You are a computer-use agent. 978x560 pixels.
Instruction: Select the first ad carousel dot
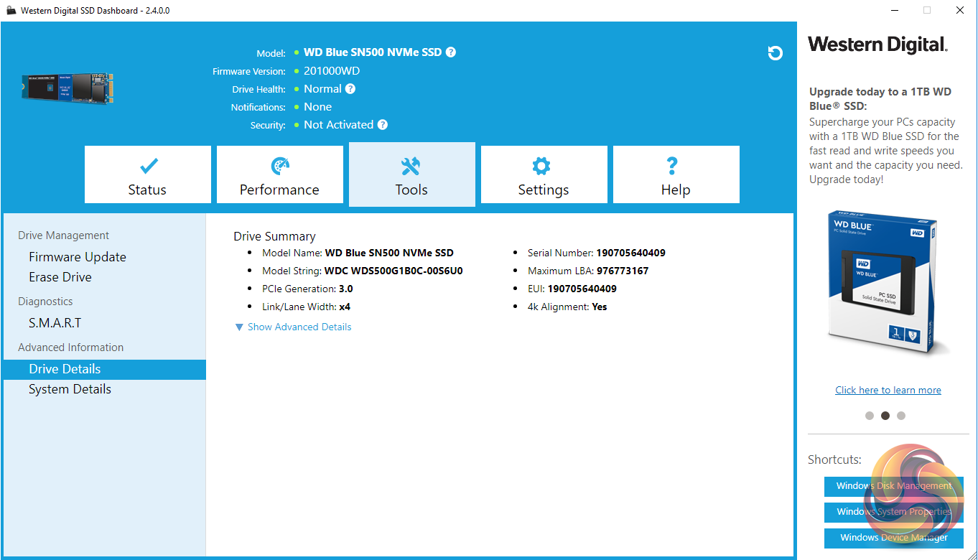(870, 416)
